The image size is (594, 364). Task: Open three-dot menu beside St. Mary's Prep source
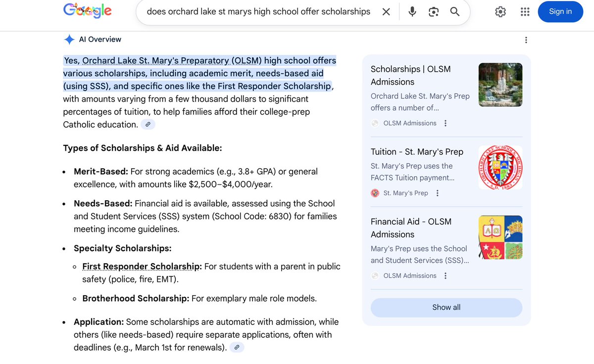pyautogui.click(x=437, y=193)
